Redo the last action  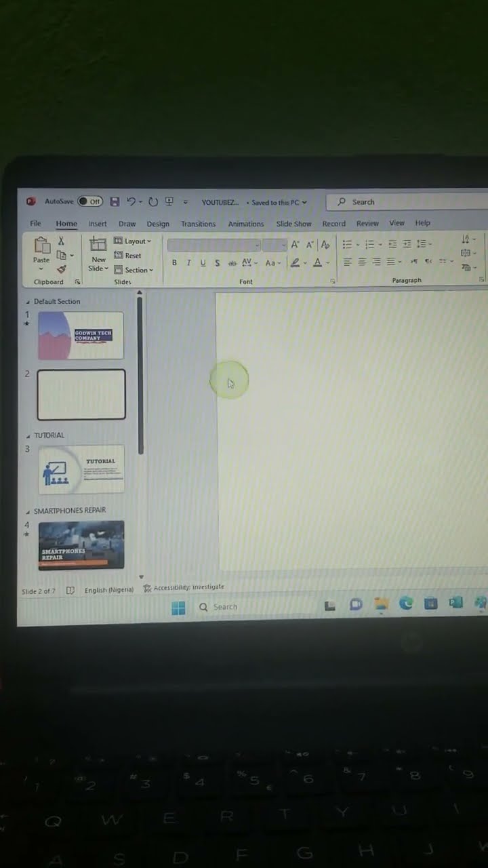click(x=153, y=201)
